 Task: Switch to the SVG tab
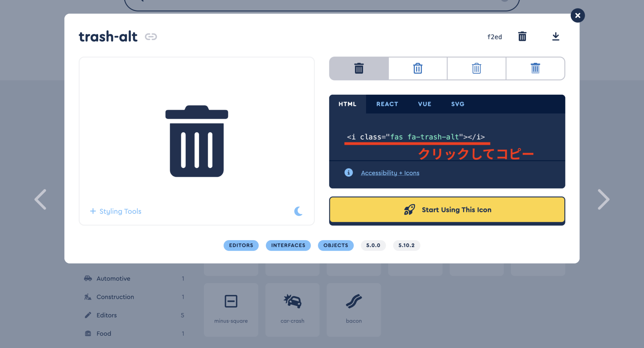point(458,104)
